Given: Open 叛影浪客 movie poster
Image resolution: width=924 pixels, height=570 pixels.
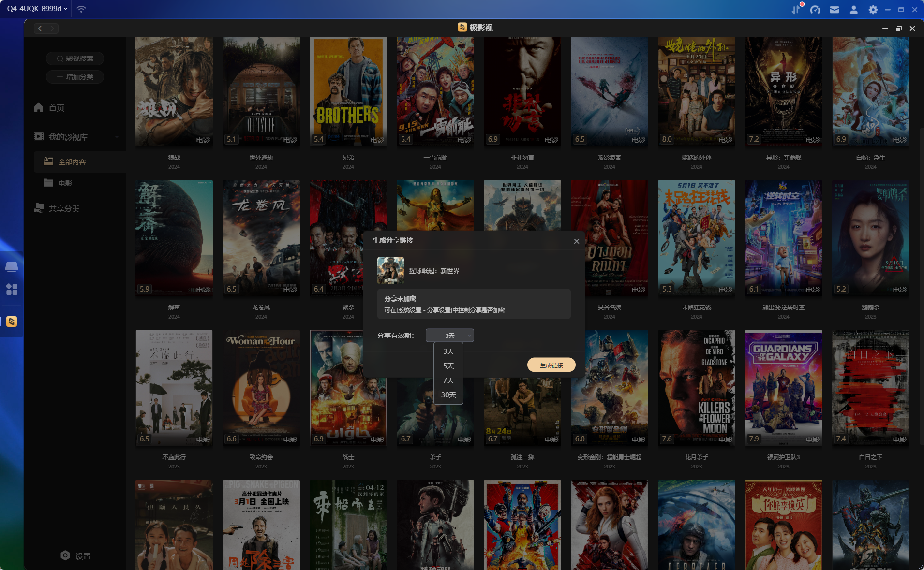Looking at the screenshot, I should click(x=610, y=92).
